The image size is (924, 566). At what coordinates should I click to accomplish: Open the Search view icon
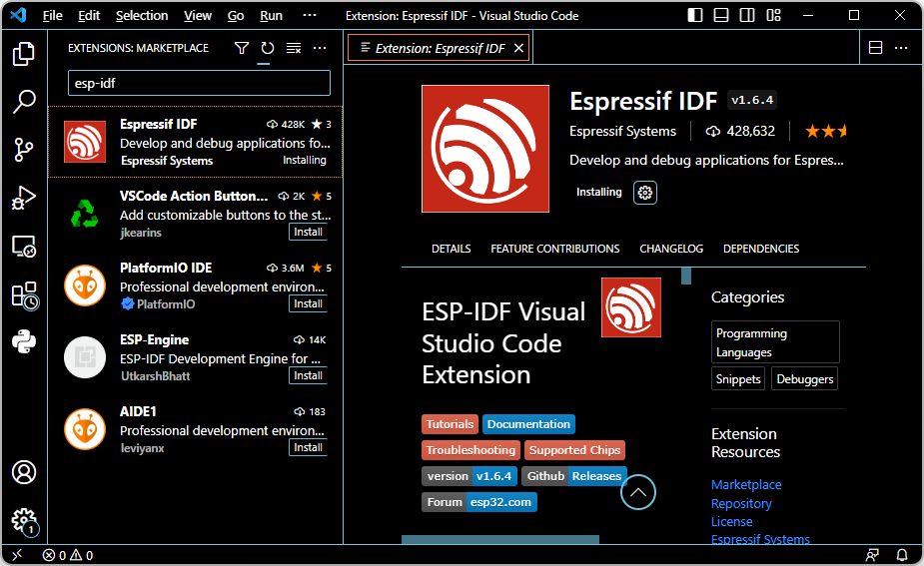(24, 101)
